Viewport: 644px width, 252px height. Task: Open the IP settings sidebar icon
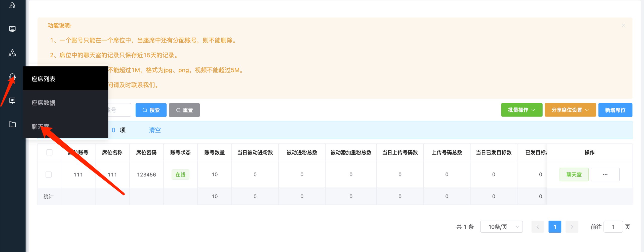pos(12,101)
